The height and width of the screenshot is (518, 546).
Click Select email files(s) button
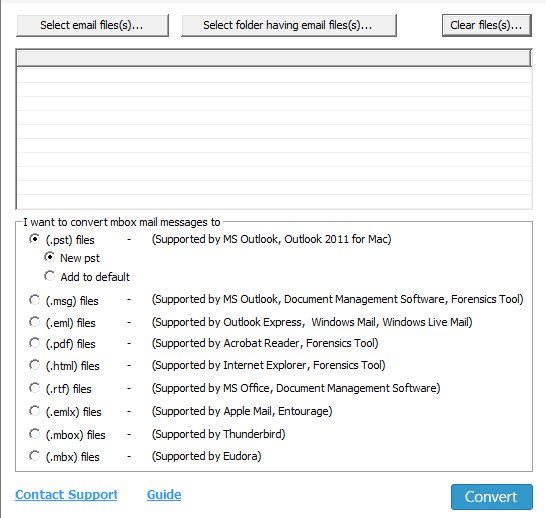tap(92, 25)
